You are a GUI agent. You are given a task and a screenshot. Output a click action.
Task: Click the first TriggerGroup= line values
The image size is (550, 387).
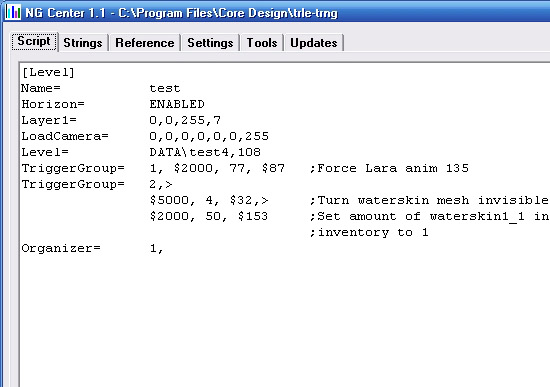[217, 168]
